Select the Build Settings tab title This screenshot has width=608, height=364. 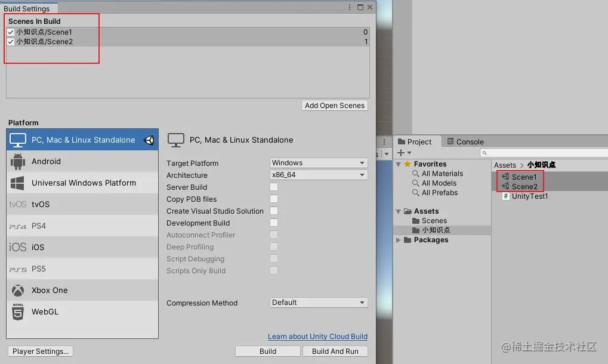coord(27,8)
